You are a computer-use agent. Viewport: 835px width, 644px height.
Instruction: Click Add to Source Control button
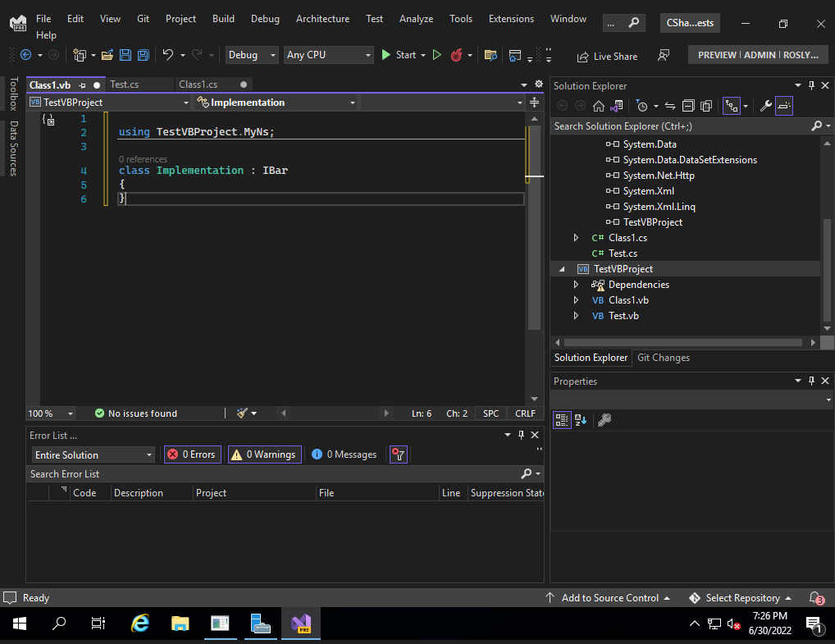(608, 598)
